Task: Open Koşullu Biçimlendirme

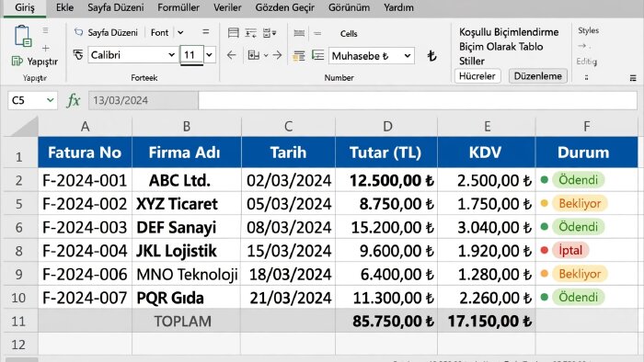Action: coord(509,32)
